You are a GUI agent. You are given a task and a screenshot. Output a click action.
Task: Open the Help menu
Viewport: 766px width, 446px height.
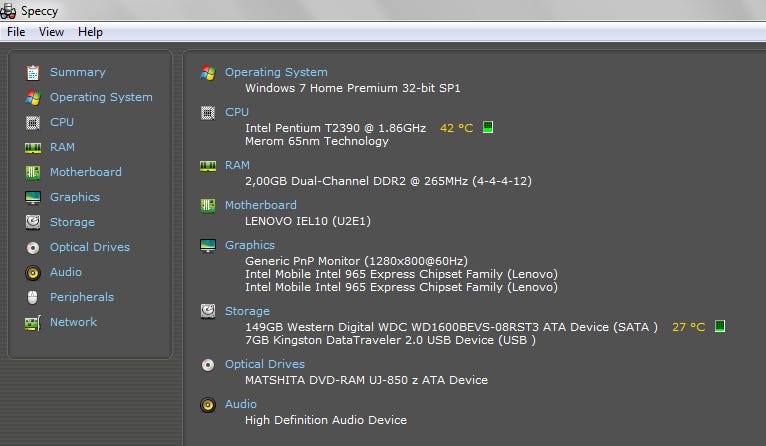coord(90,32)
